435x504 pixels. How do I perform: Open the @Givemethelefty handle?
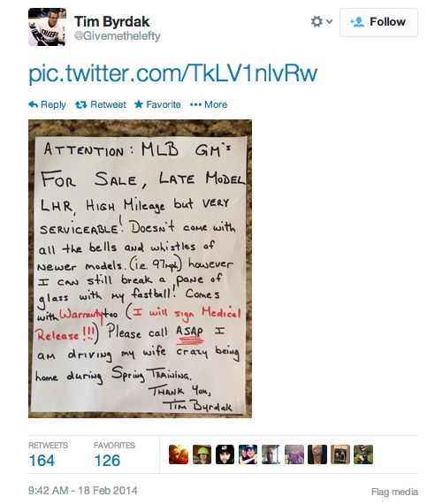[117, 36]
